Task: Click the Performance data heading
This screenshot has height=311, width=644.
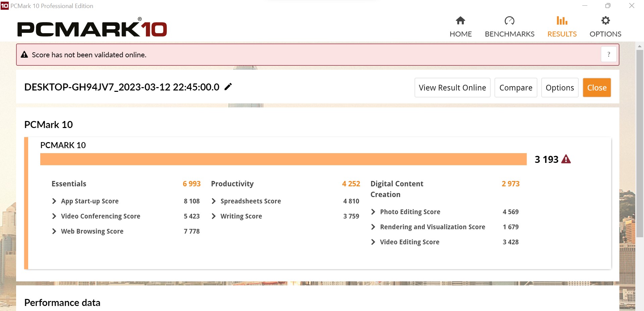Action: click(62, 303)
